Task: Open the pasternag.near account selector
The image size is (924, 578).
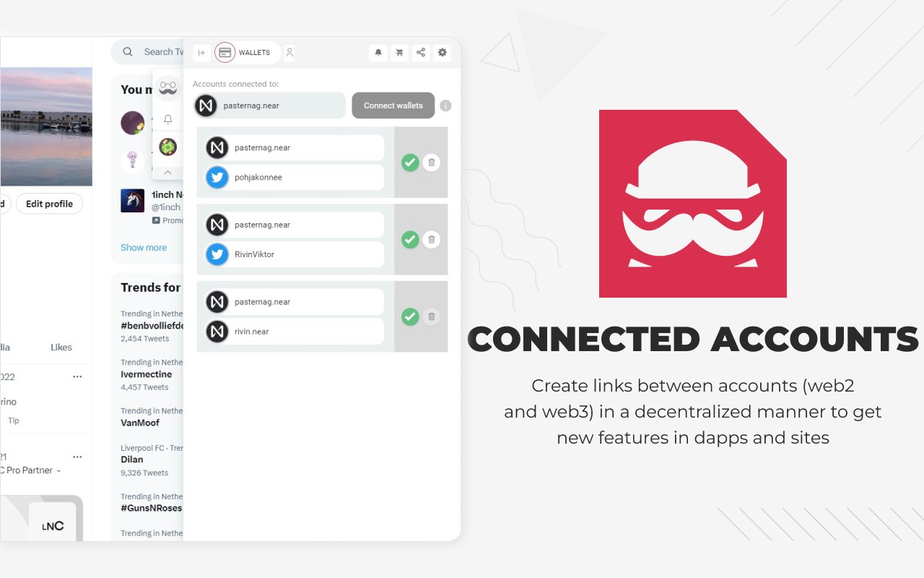Action: [269, 105]
